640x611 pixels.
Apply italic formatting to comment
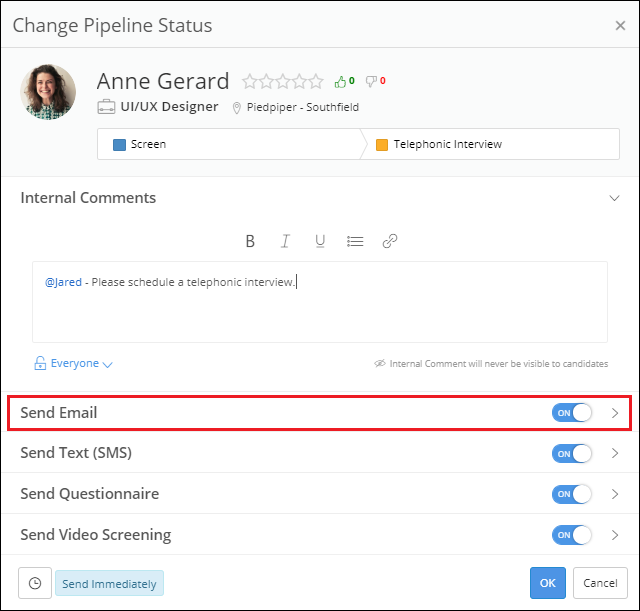285,241
